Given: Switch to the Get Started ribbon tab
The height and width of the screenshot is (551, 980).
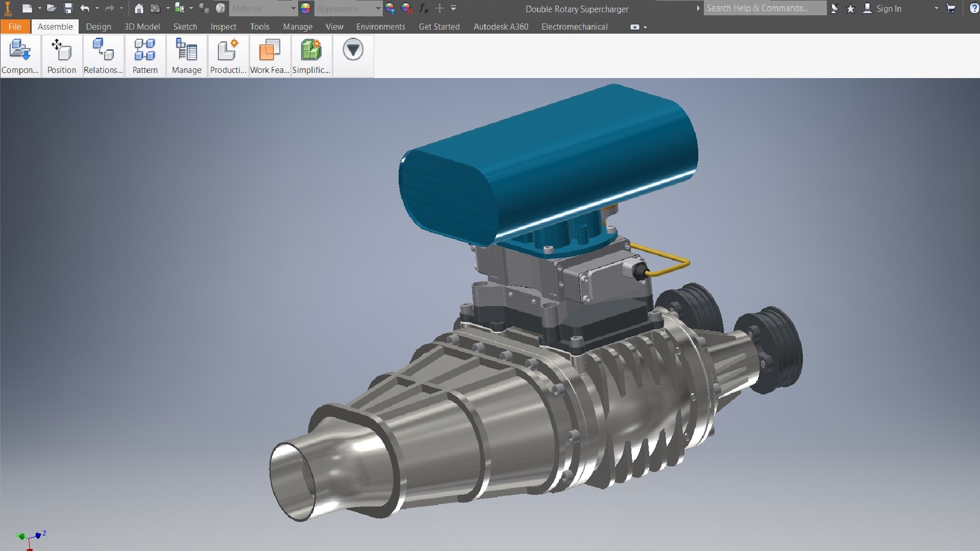Looking at the screenshot, I should (439, 27).
